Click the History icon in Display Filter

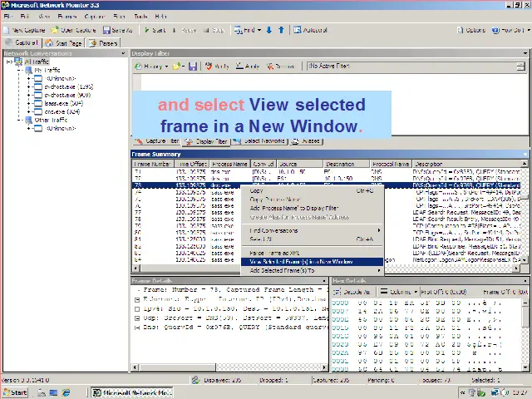(x=138, y=66)
